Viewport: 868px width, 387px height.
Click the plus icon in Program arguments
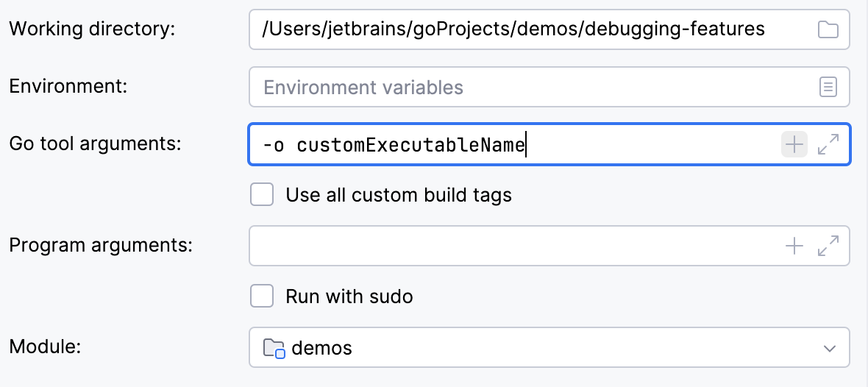tap(794, 246)
